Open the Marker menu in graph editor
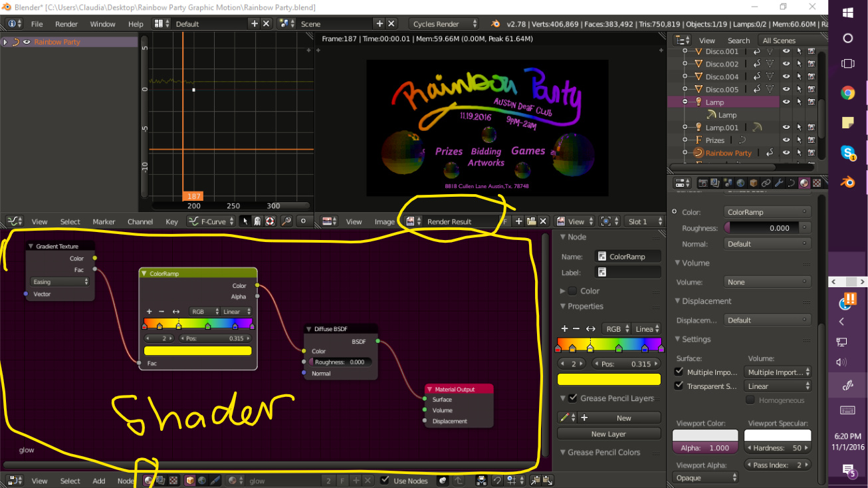The image size is (868, 488). [104, 221]
